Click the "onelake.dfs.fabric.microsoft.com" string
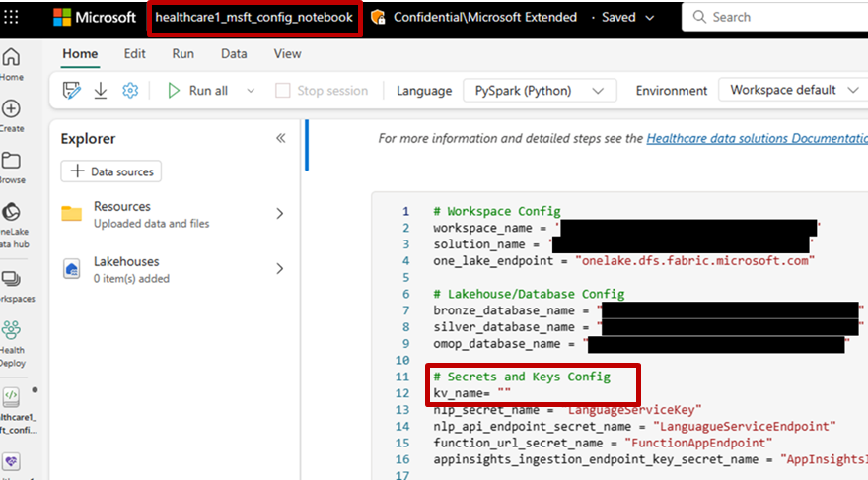The width and height of the screenshot is (868, 480). pos(694,261)
